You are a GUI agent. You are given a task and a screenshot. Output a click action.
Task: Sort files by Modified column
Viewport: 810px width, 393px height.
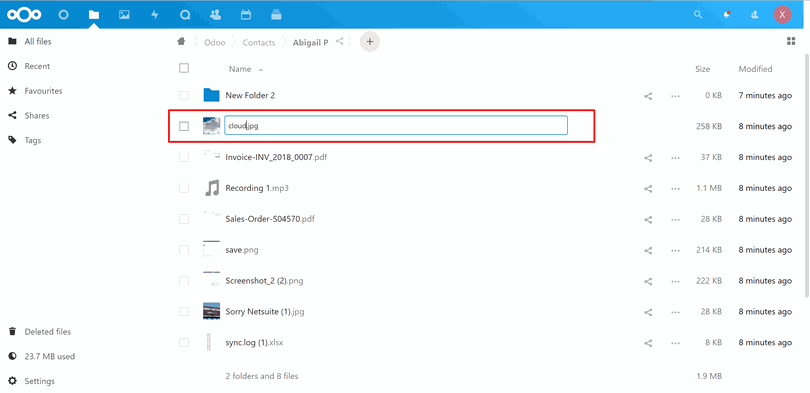pyautogui.click(x=755, y=69)
